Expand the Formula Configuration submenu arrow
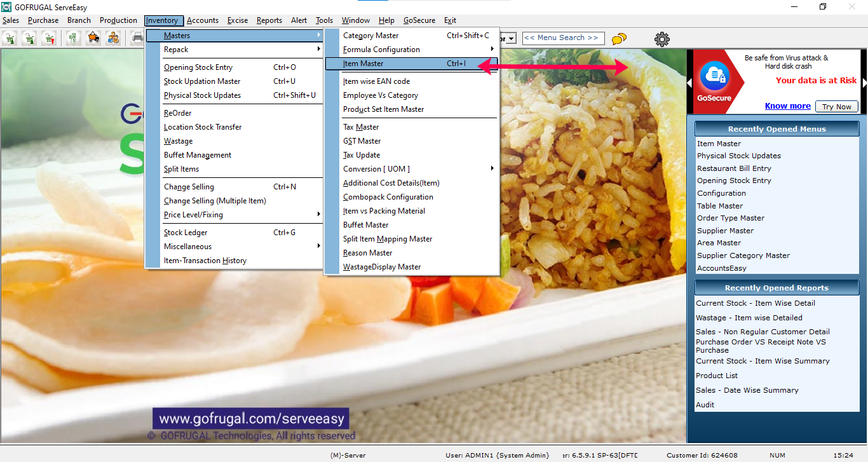Screen dimensions: 868x462 click(492, 50)
